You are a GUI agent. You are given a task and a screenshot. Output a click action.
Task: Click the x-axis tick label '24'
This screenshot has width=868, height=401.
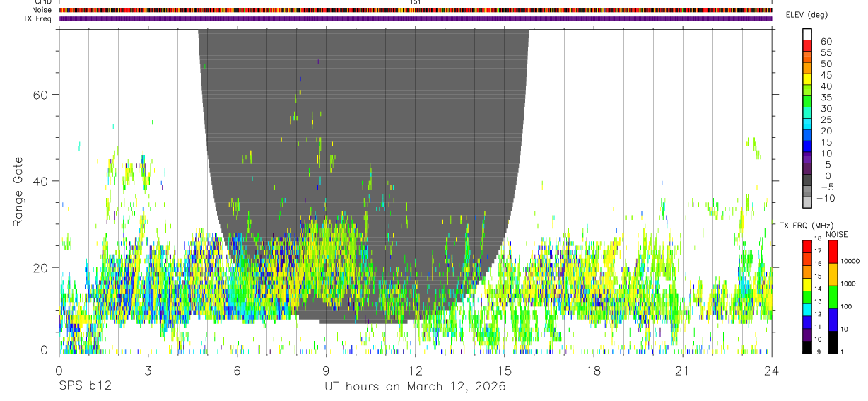tap(772, 371)
